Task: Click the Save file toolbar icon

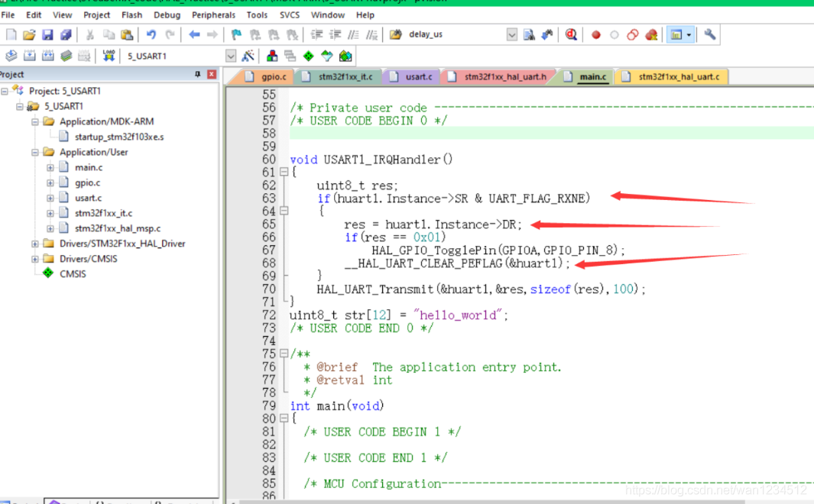Action: point(47,35)
